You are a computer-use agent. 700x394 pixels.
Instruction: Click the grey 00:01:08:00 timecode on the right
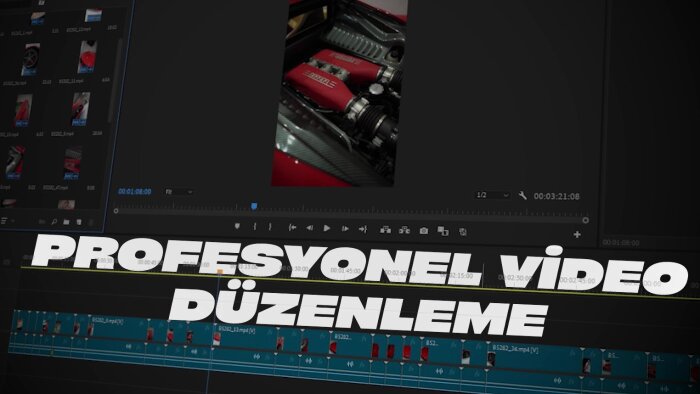pos(621,242)
